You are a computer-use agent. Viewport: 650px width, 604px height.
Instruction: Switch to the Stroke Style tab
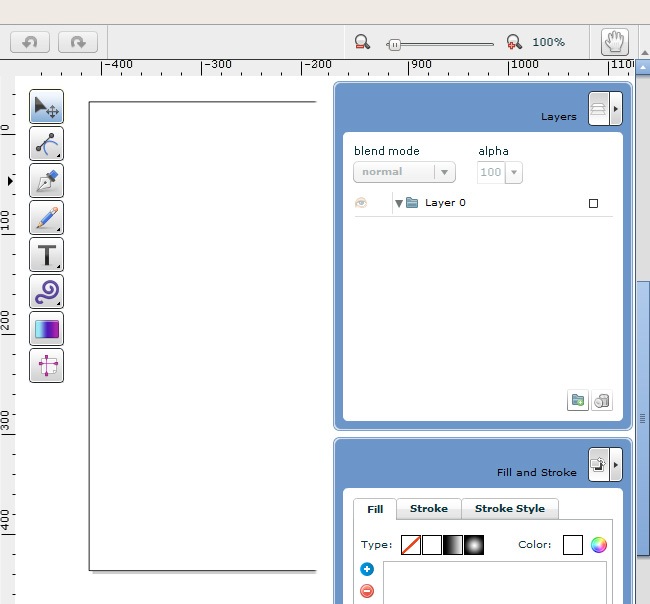click(509, 509)
